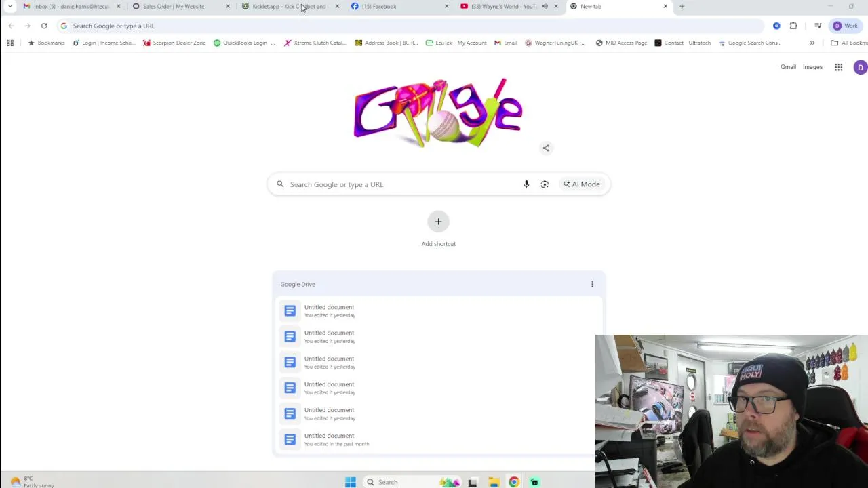Image resolution: width=868 pixels, height=488 pixels.
Task: Close the Facebook tab
Action: 446,6
